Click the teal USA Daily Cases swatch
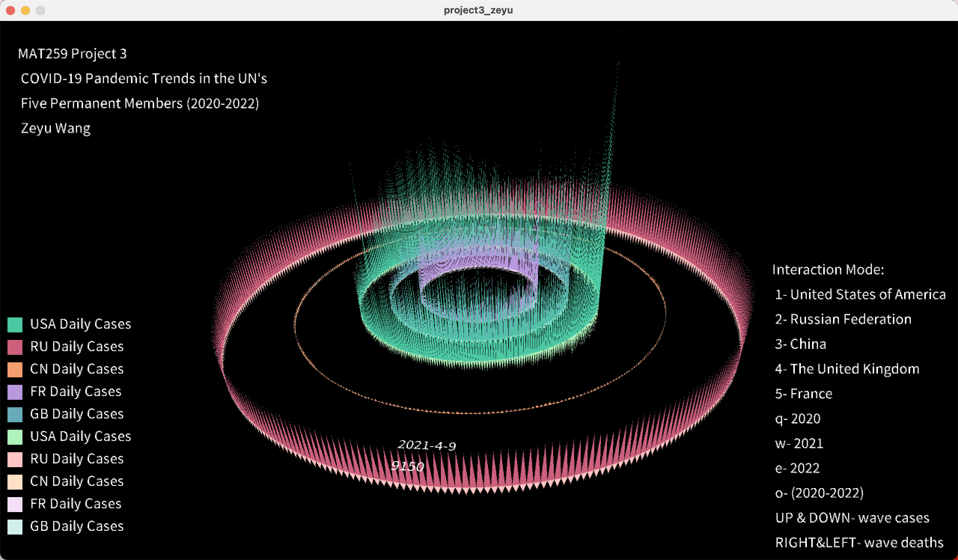The width and height of the screenshot is (958, 560). pyautogui.click(x=15, y=325)
